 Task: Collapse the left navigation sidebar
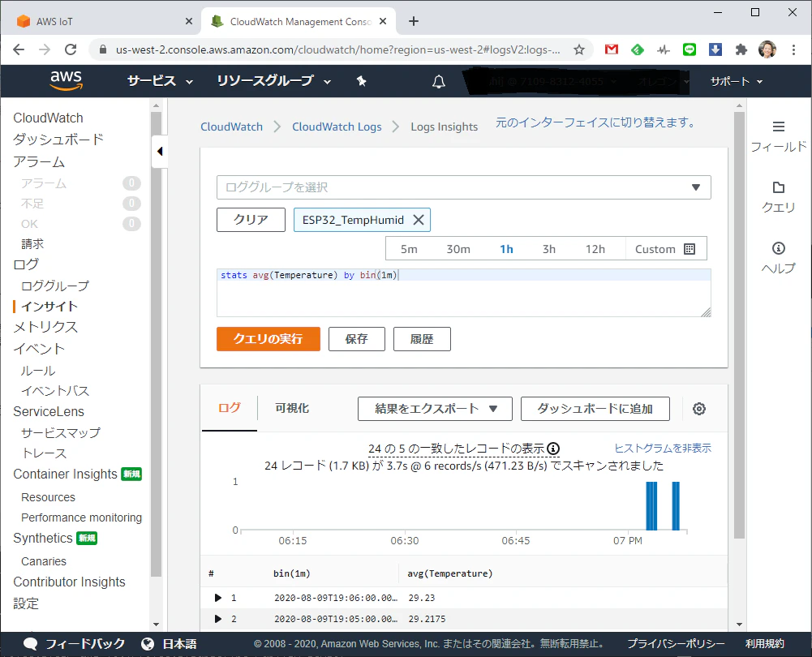(x=160, y=151)
